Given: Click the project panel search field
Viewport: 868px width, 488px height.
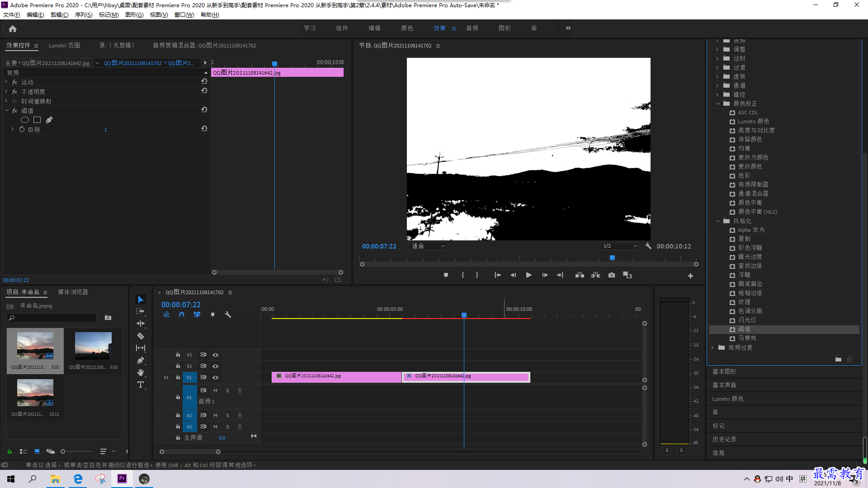Looking at the screenshot, I should pyautogui.click(x=52, y=318).
